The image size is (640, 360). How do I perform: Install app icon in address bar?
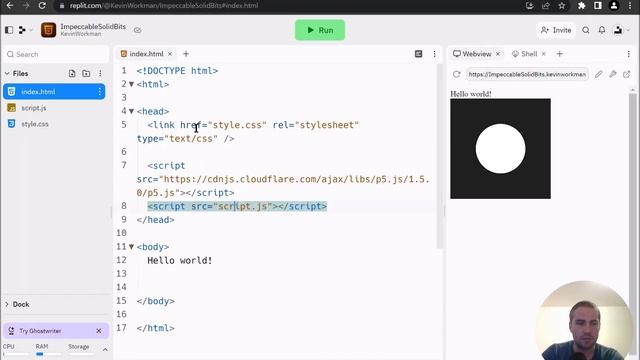(x=530, y=6)
